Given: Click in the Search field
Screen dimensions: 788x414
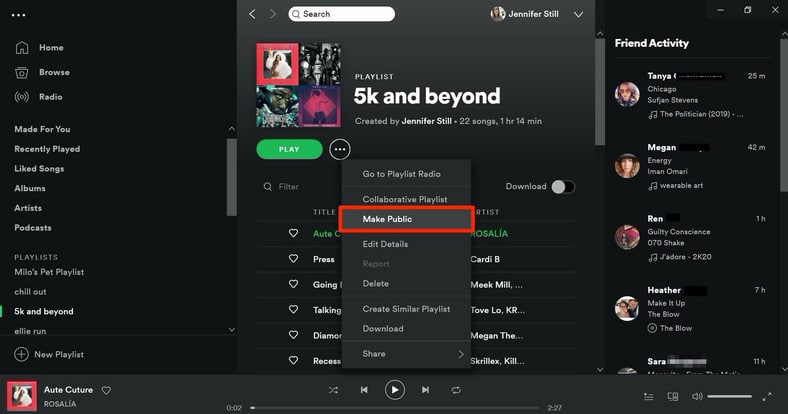Looking at the screenshot, I should 342,14.
